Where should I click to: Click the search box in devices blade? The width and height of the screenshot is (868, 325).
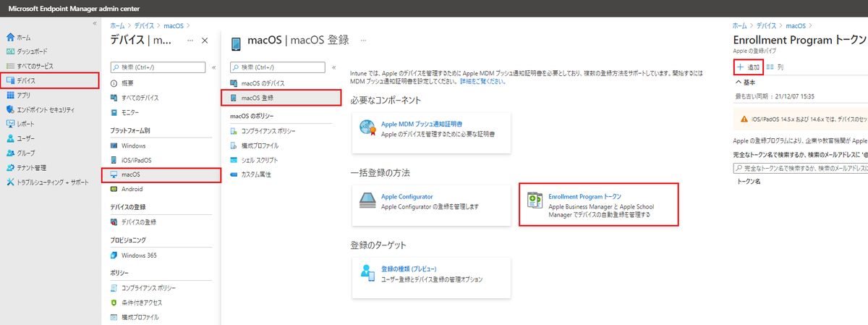tap(158, 67)
